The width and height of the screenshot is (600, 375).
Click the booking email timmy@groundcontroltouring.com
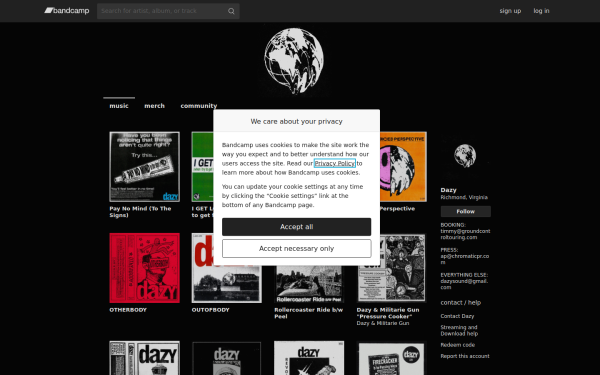(x=465, y=234)
